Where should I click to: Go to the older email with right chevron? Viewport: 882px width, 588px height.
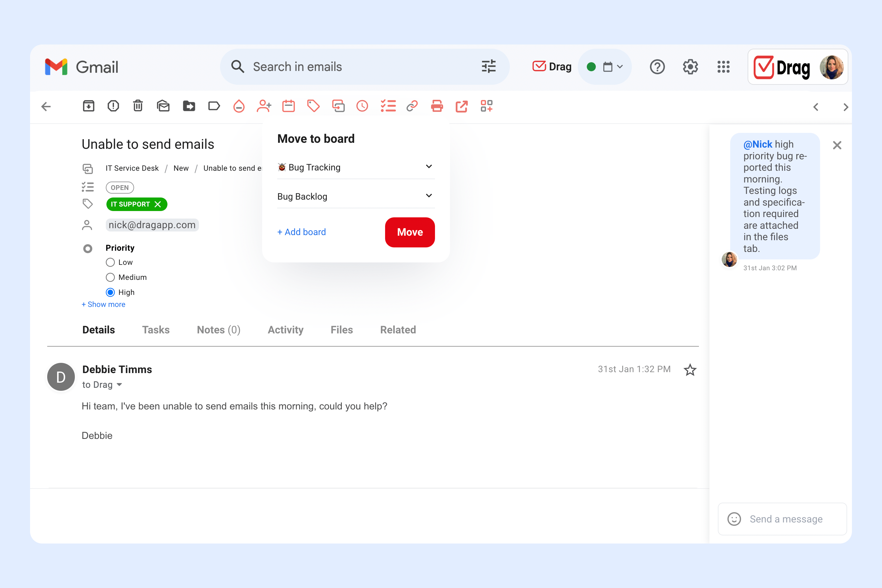coord(846,107)
